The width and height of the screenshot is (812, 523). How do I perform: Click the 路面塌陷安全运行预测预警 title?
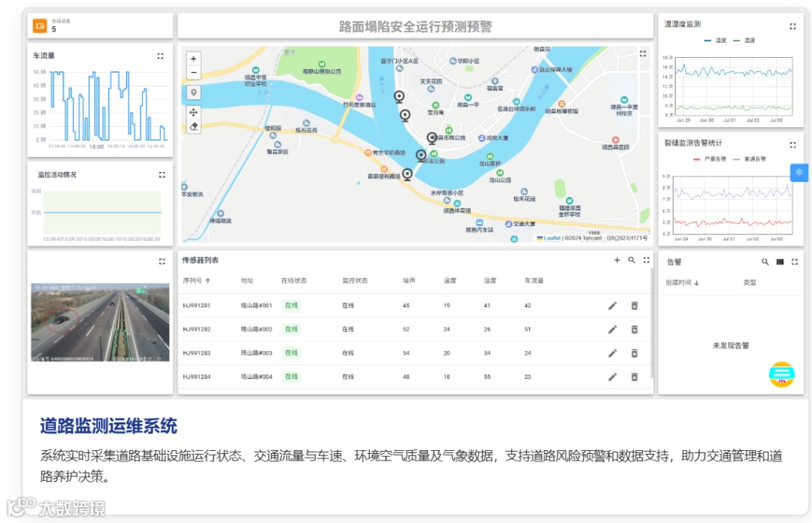click(x=415, y=26)
